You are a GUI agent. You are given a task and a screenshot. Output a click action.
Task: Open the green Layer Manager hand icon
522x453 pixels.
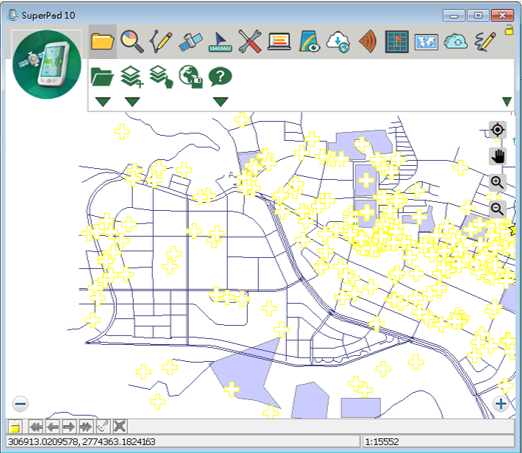[x=161, y=77]
